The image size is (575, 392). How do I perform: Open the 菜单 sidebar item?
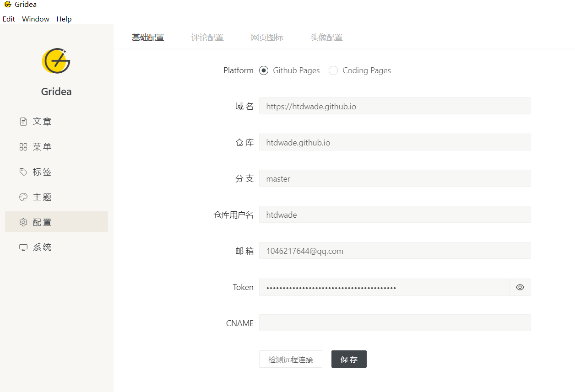pos(56,147)
